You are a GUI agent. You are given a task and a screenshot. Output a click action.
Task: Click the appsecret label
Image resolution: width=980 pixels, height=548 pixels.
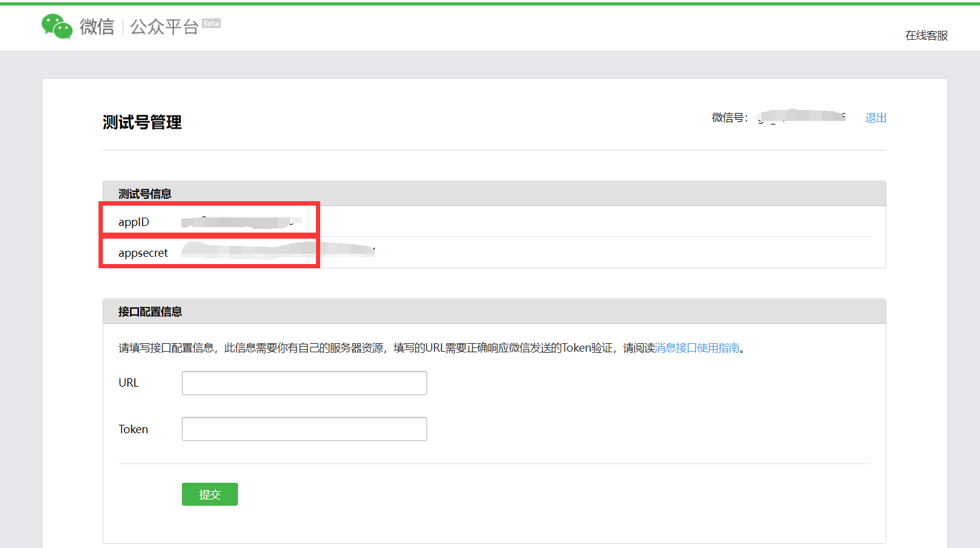143,253
